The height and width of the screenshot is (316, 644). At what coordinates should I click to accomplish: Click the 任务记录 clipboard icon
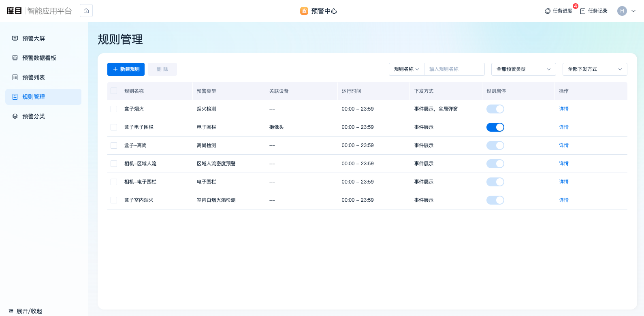pyautogui.click(x=583, y=11)
